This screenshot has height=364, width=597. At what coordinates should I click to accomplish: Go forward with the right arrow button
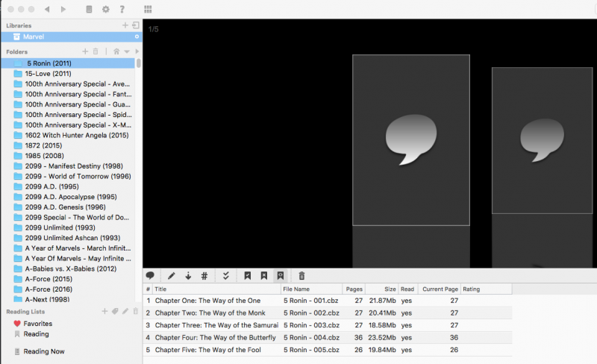coord(63,9)
